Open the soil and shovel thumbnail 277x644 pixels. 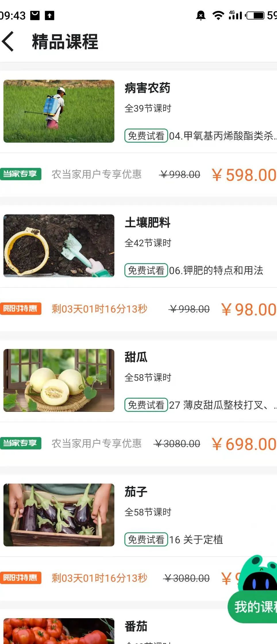coord(59,246)
